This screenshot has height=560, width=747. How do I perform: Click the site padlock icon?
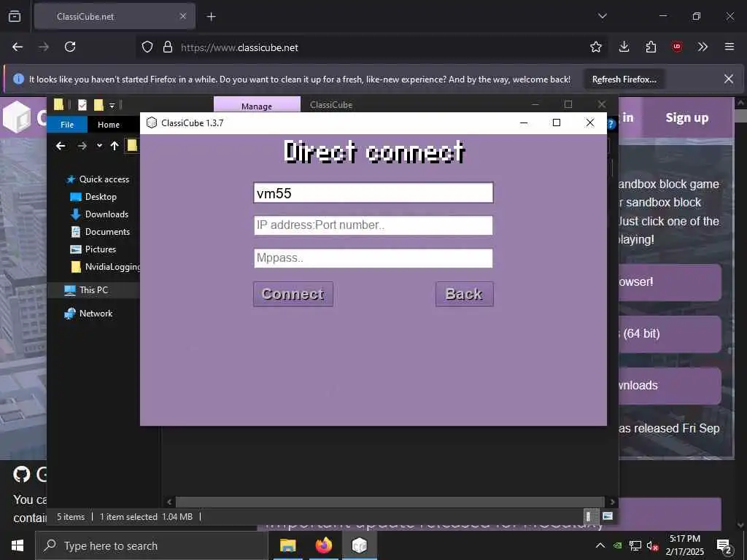[x=168, y=47]
